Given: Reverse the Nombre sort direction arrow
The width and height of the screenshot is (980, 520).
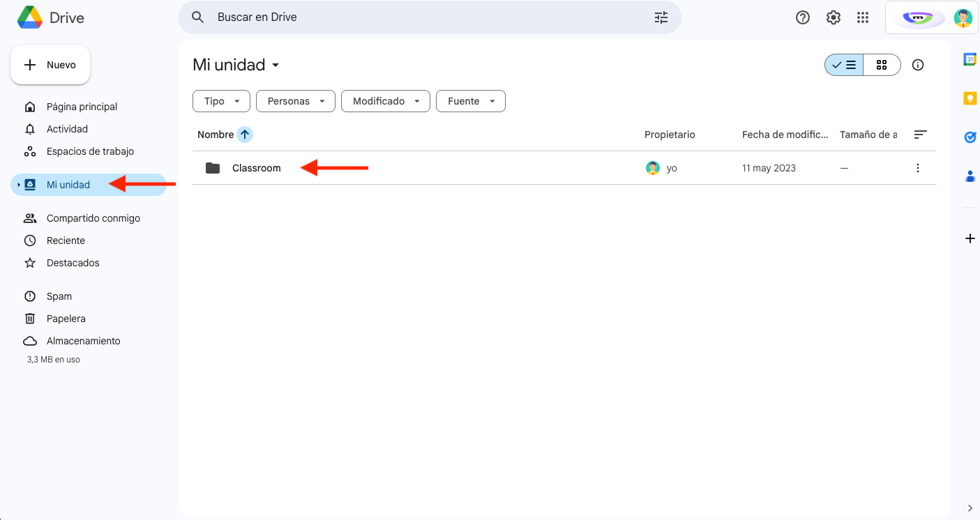Looking at the screenshot, I should coord(245,135).
